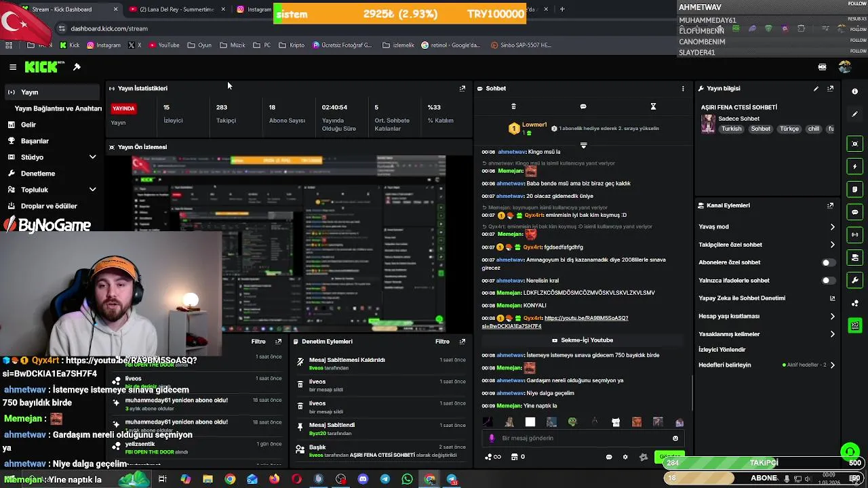Expand Hedefleri belirleyin arrow
Image resolution: width=868 pixels, height=488 pixels.
833,365
